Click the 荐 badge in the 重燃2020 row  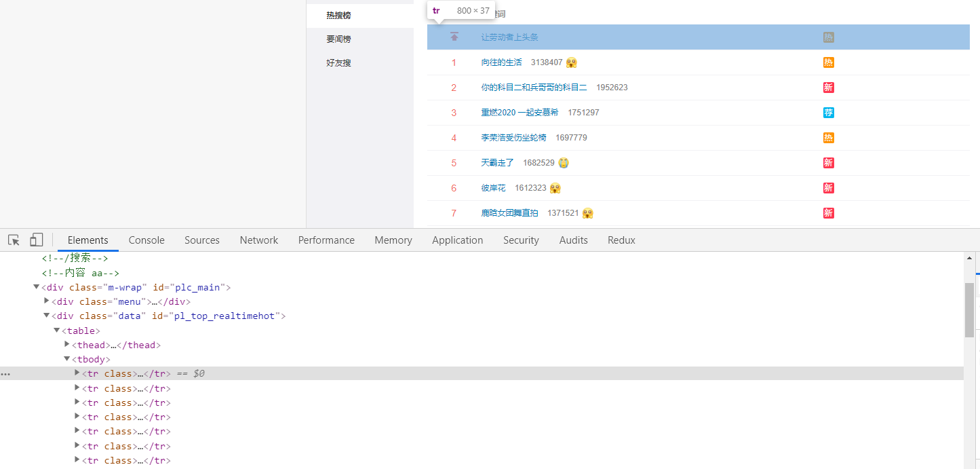[x=828, y=113]
